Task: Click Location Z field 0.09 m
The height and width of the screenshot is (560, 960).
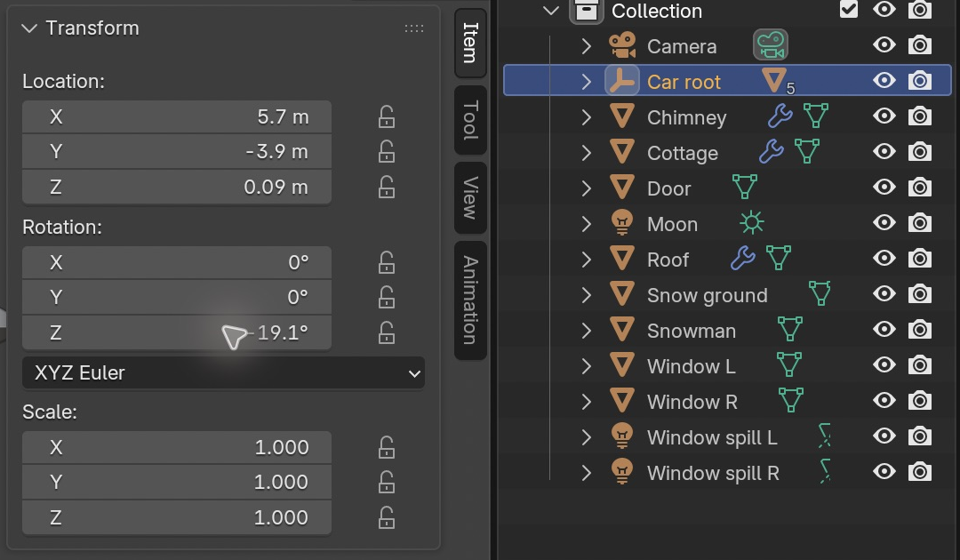Action: pyautogui.click(x=177, y=187)
